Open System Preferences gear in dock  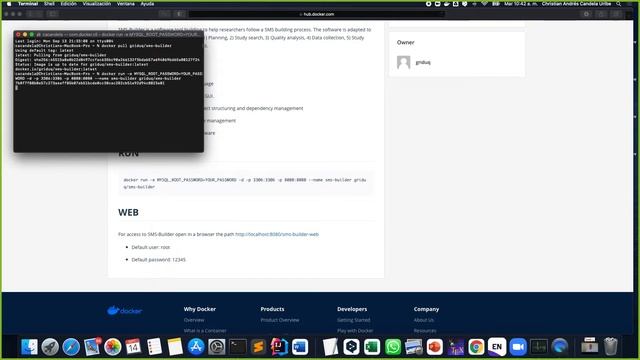tap(217, 347)
